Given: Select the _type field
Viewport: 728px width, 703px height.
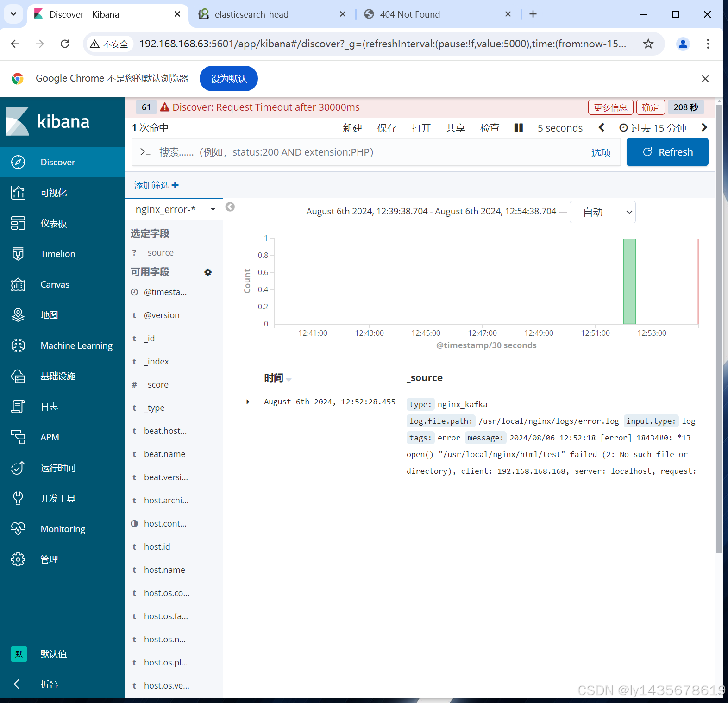Looking at the screenshot, I should pyautogui.click(x=154, y=408).
